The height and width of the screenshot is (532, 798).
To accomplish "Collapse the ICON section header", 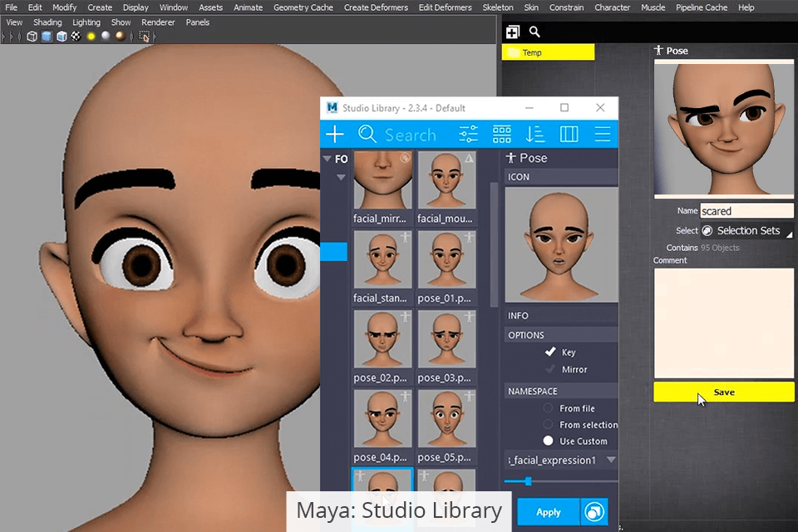I will pos(561,177).
